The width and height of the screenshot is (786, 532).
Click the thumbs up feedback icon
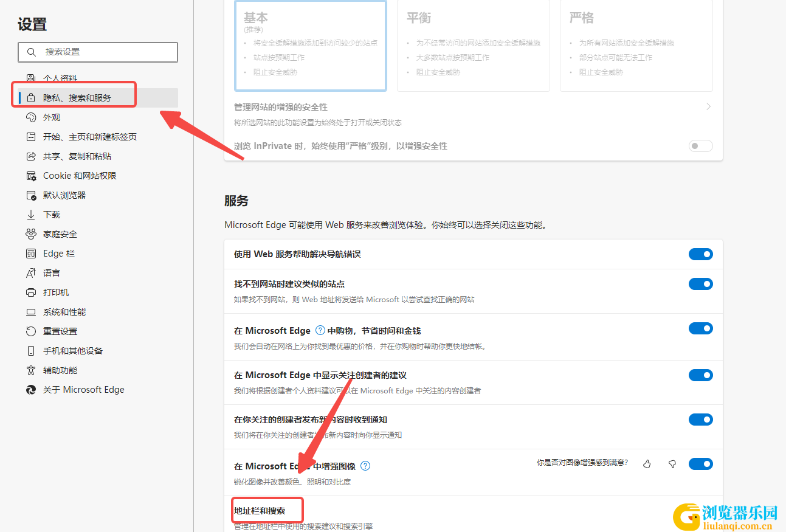click(x=647, y=464)
